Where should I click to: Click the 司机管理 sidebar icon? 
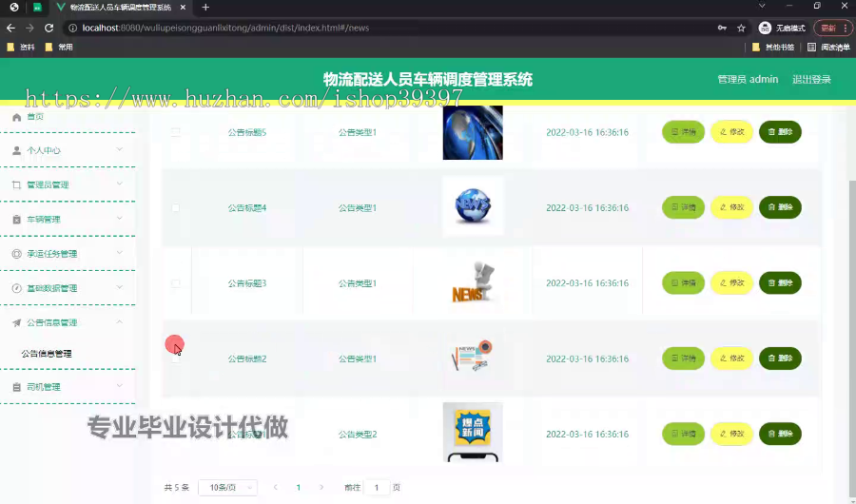[16, 387]
